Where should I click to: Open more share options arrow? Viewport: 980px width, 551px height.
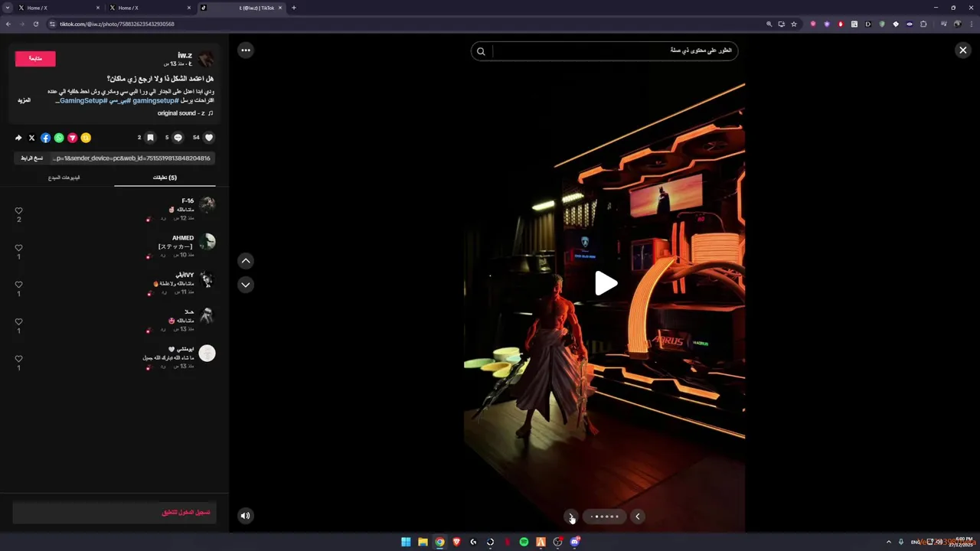(x=18, y=138)
